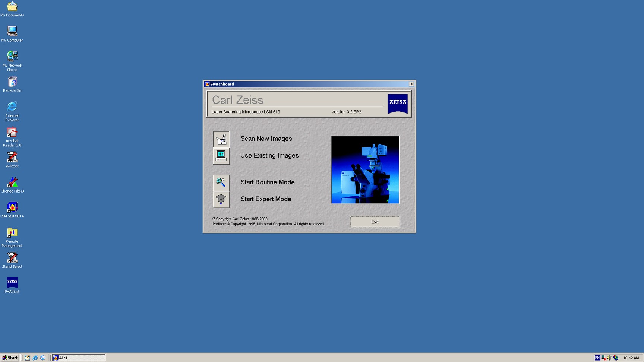
Task: Click the EN language indicator in the tray
Action: (x=597, y=358)
